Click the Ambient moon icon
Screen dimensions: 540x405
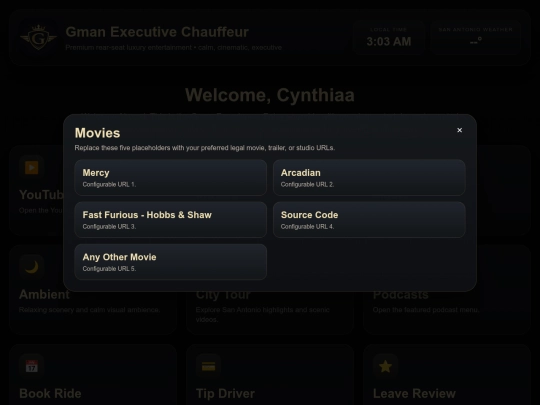pos(32,267)
